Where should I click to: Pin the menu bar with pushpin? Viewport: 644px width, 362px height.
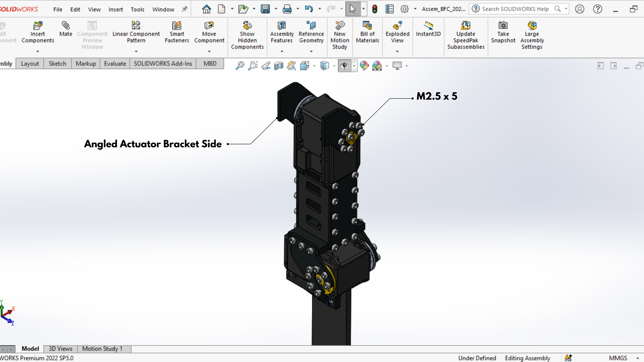(x=185, y=9)
